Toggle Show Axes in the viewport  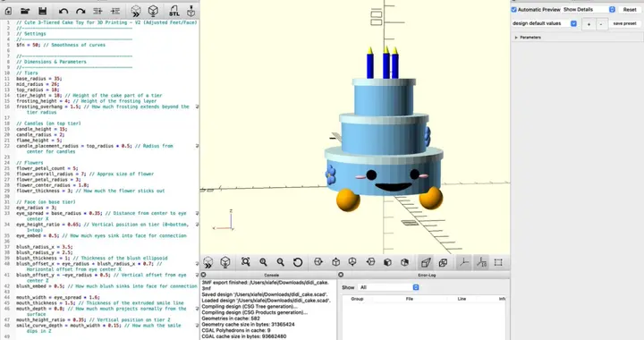pos(464,262)
